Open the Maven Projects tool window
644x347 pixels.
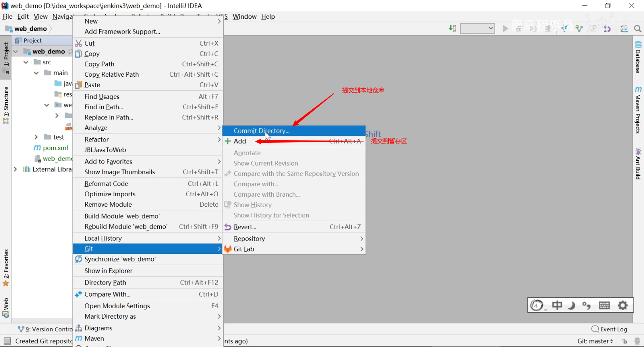point(638,110)
